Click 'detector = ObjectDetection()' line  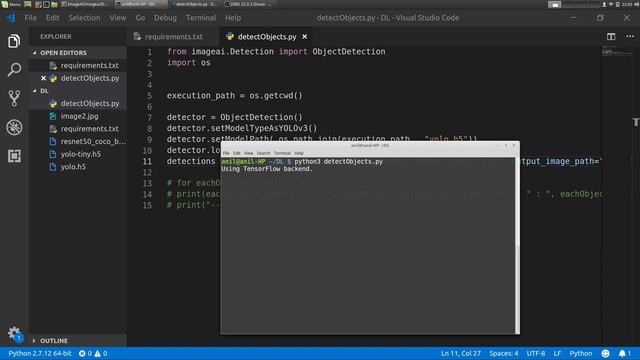(235, 117)
